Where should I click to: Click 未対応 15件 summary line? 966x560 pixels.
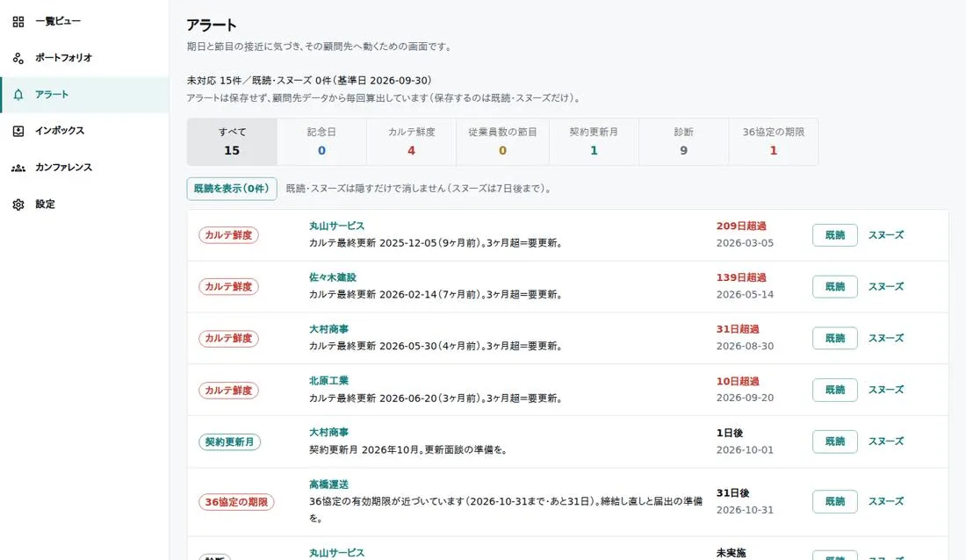click(x=309, y=81)
